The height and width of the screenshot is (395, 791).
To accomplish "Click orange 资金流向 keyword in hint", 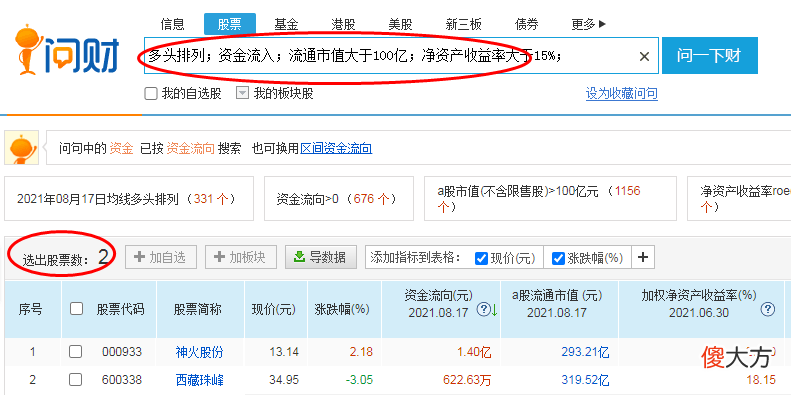I will coord(190,148).
